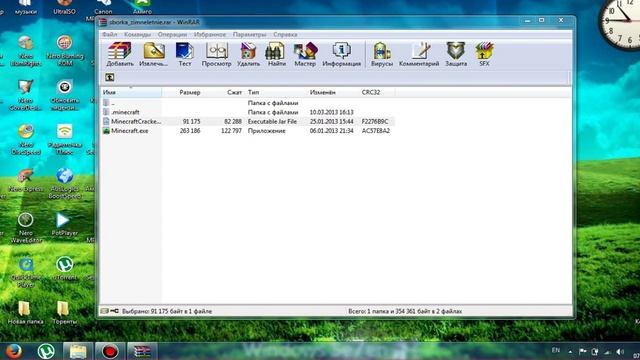Click the SFX archive icon

click(x=484, y=55)
